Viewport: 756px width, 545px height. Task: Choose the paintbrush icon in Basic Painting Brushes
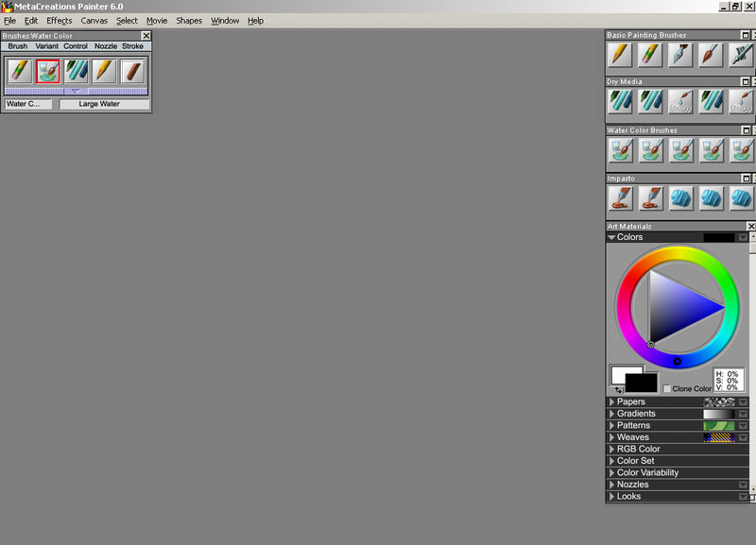click(711, 55)
